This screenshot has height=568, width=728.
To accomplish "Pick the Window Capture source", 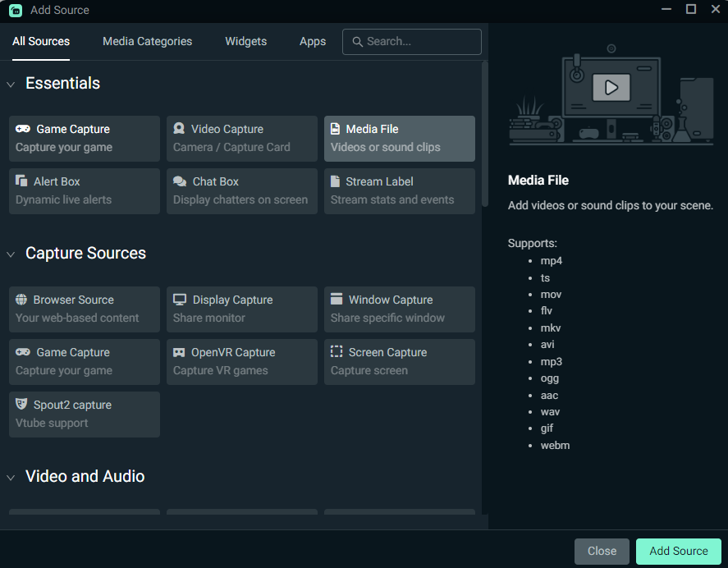I will point(399,309).
